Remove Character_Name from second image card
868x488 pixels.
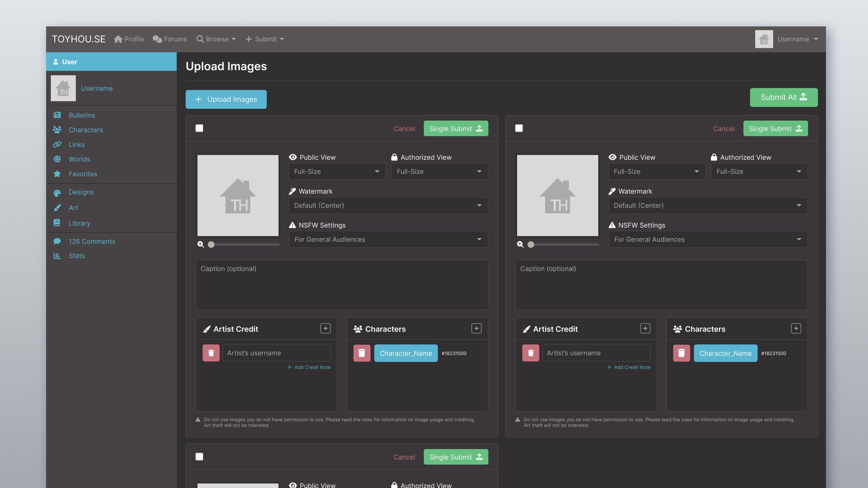click(682, 353)
